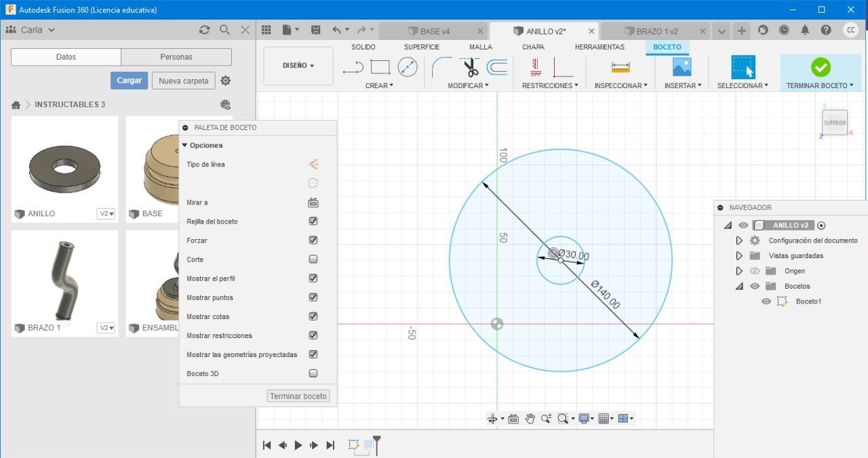Toggle Mostrar el perfil checkbox

pyautogui.click(x=313, y=278)
